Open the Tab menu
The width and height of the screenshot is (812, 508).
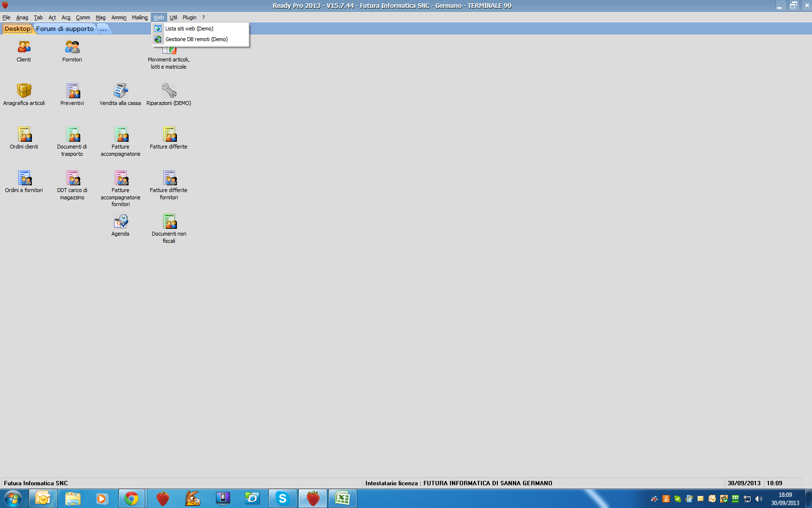(x=38, y=17)
